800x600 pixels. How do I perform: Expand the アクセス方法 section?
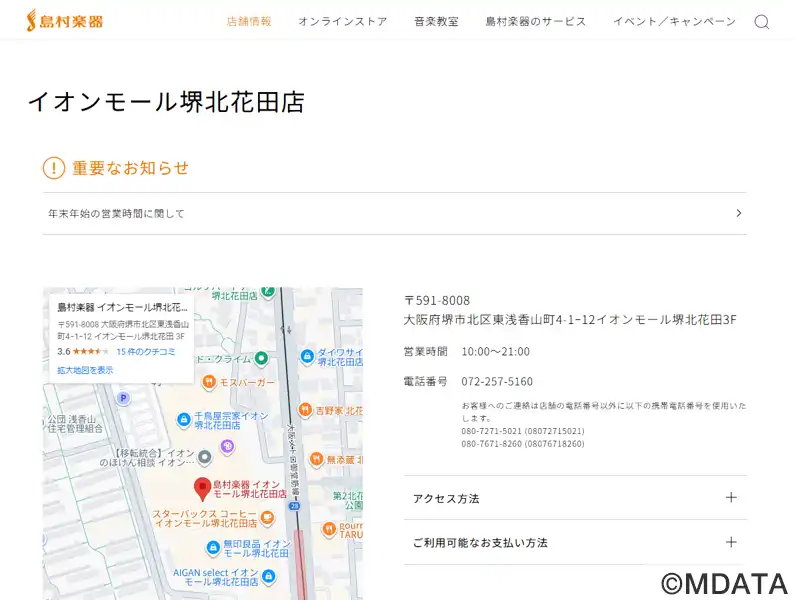click(575, 498)
